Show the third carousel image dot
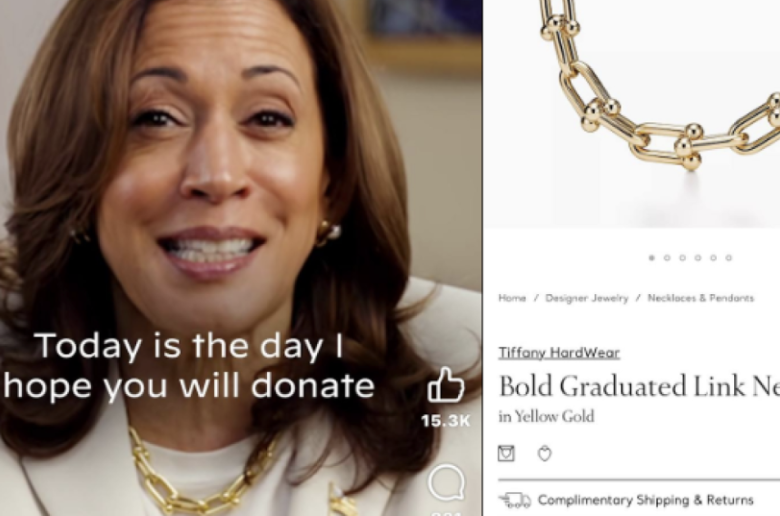The height and width of the screenshot is (516, 780). [682, 258]
